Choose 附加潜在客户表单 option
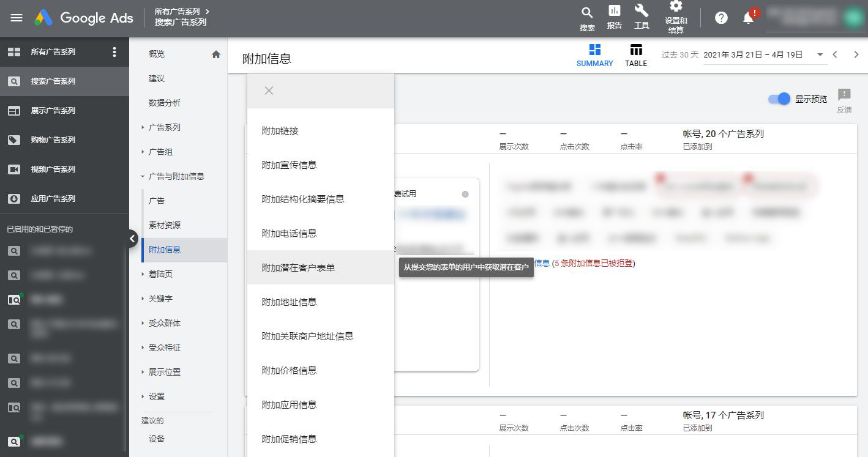Screen dimensions: 868x457 pyautogui.click(x=321, y=267)
